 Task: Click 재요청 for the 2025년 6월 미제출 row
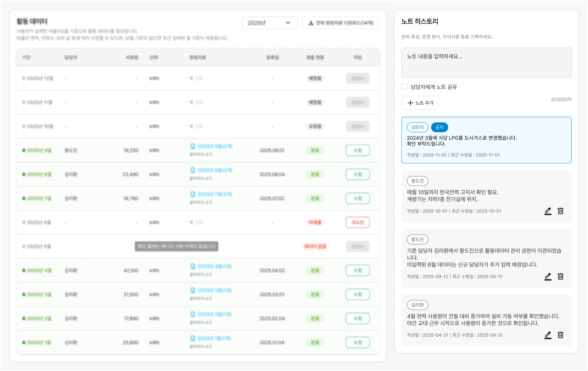[357, 222]
